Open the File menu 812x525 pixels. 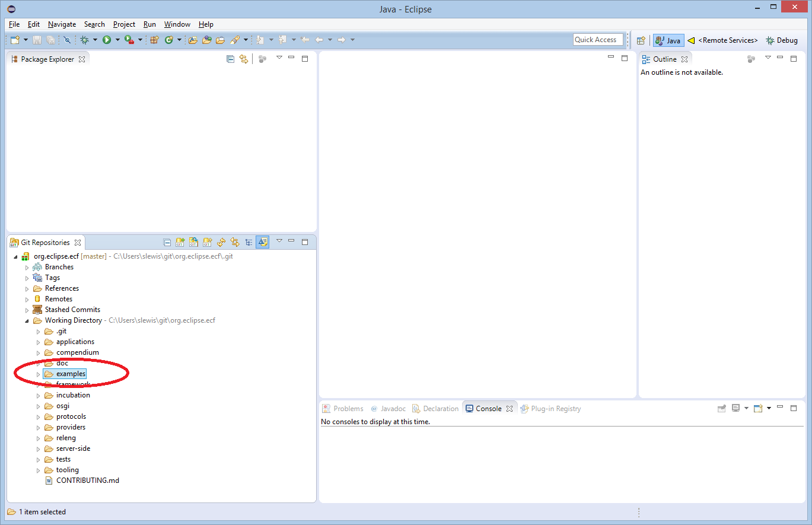coord(14,24)
